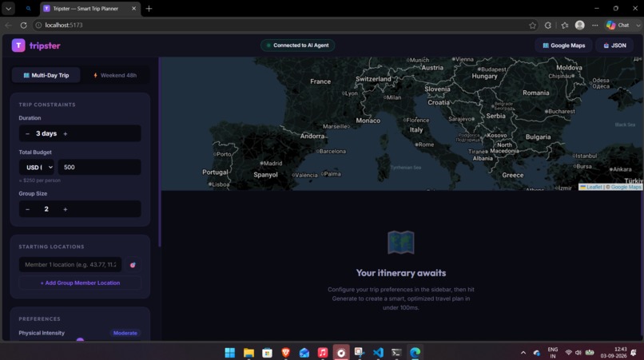Open browser extensions icon

(x=548, y=25)
